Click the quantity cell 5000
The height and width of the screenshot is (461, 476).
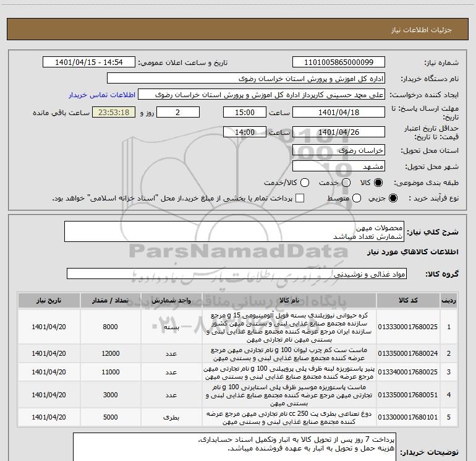110,417
